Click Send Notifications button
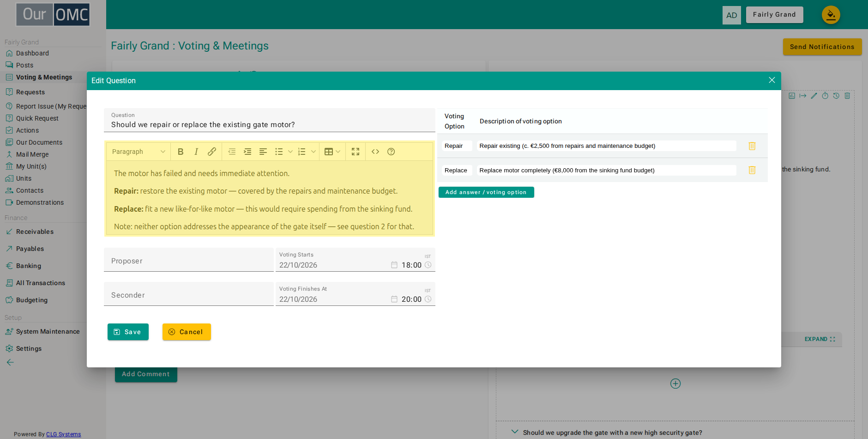This screenshot has height=439, width=868. click(x=822, y=47)
